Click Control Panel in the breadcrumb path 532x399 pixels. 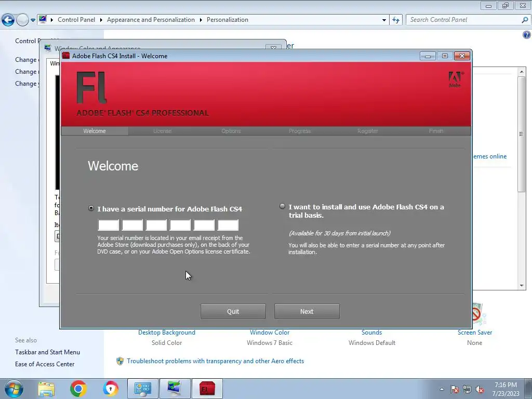point(76,20)
